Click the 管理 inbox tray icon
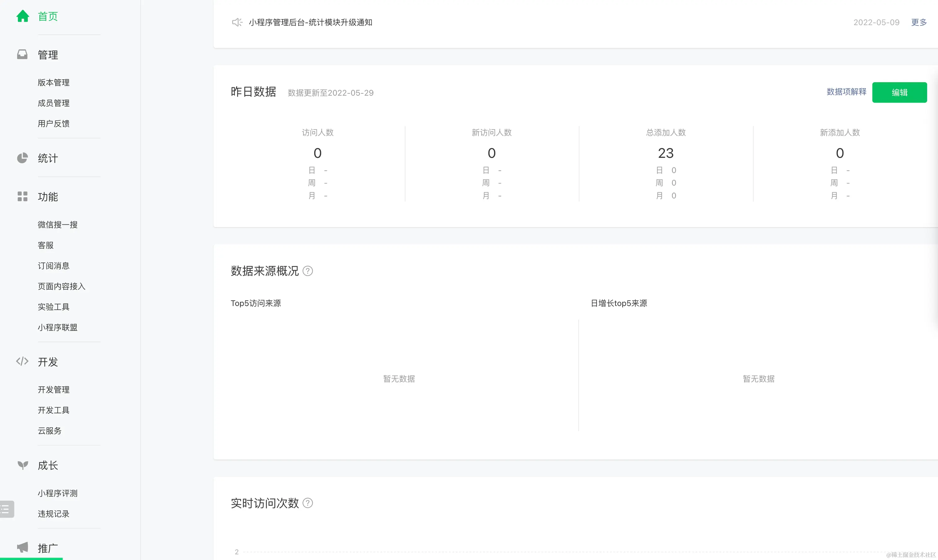 pyautogui.click(x=22, y=55)
